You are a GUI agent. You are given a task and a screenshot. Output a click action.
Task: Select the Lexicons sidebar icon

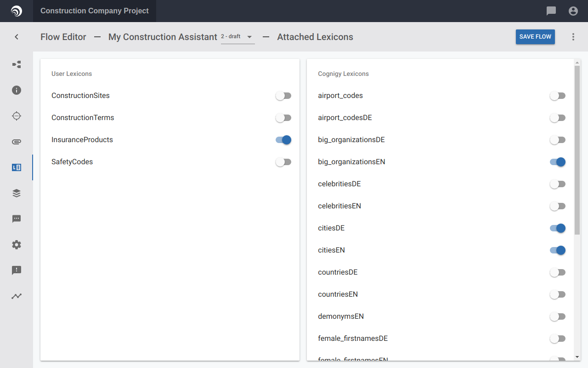(17, 167)
